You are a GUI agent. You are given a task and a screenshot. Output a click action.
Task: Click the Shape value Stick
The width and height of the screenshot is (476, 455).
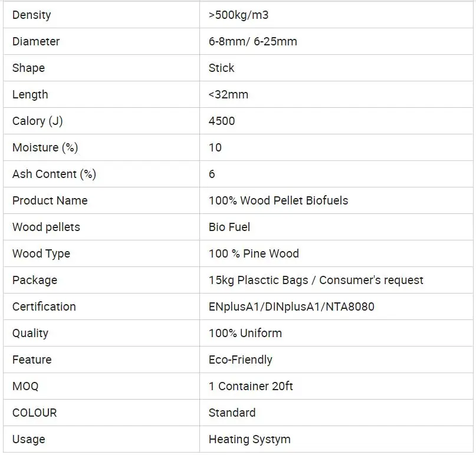(x=221, y=68)
